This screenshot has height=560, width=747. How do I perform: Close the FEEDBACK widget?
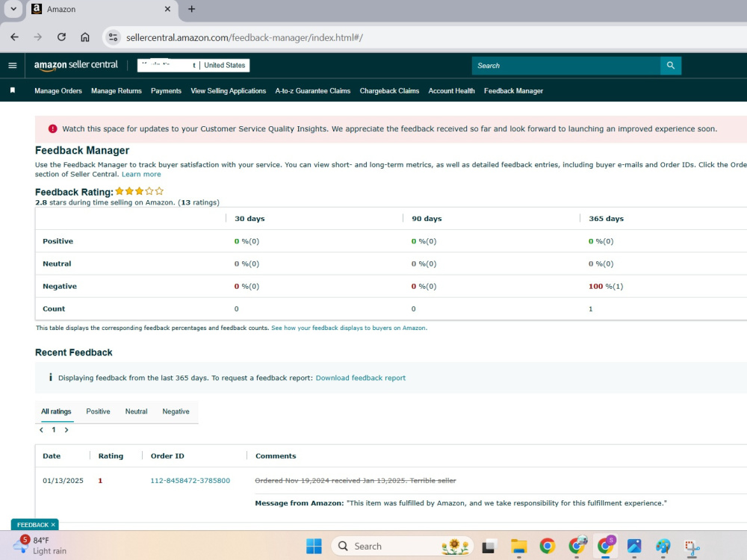pos(53,525)
